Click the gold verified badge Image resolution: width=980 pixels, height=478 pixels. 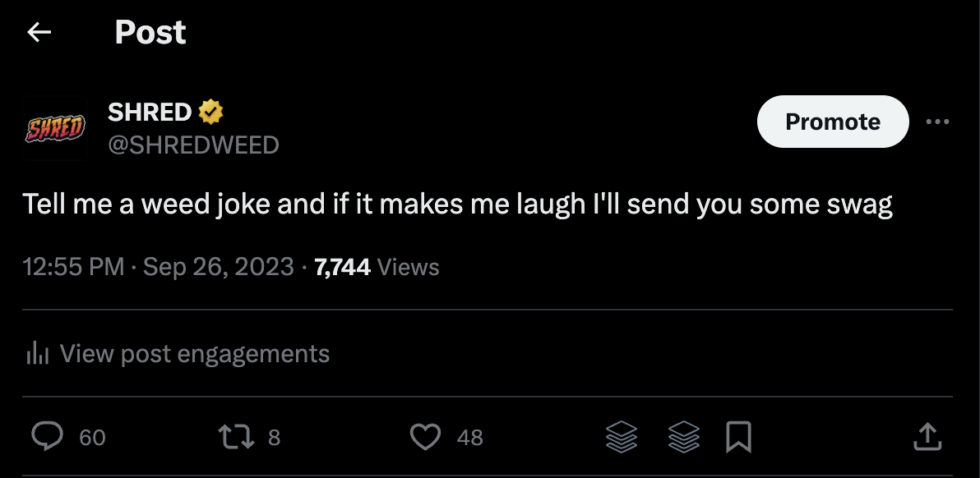(212, 110)
